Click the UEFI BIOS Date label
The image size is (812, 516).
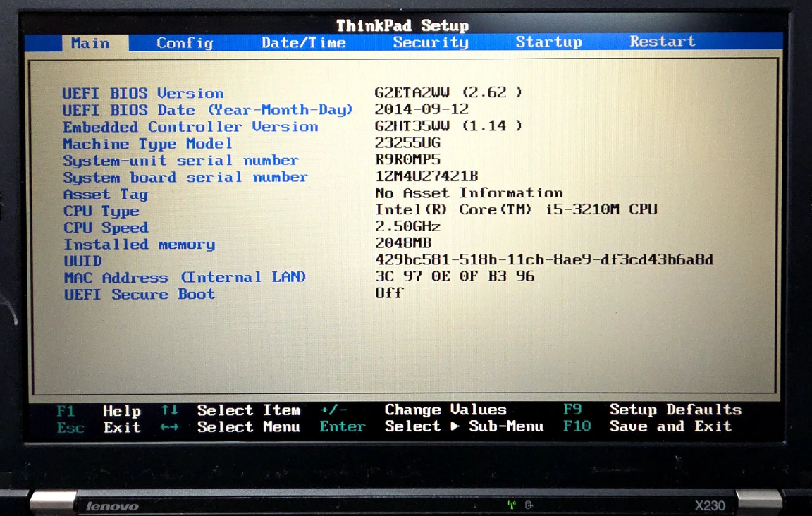(207, 110)
